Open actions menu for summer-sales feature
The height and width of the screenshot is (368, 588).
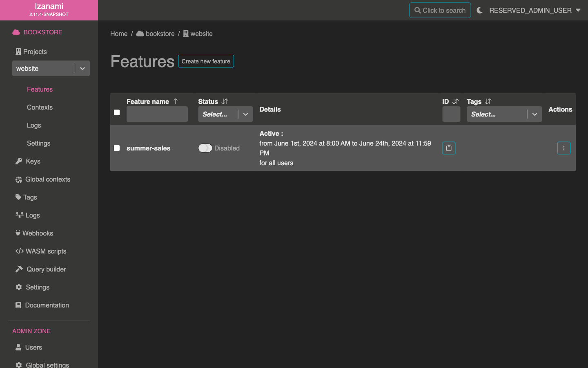click(563, 148)
